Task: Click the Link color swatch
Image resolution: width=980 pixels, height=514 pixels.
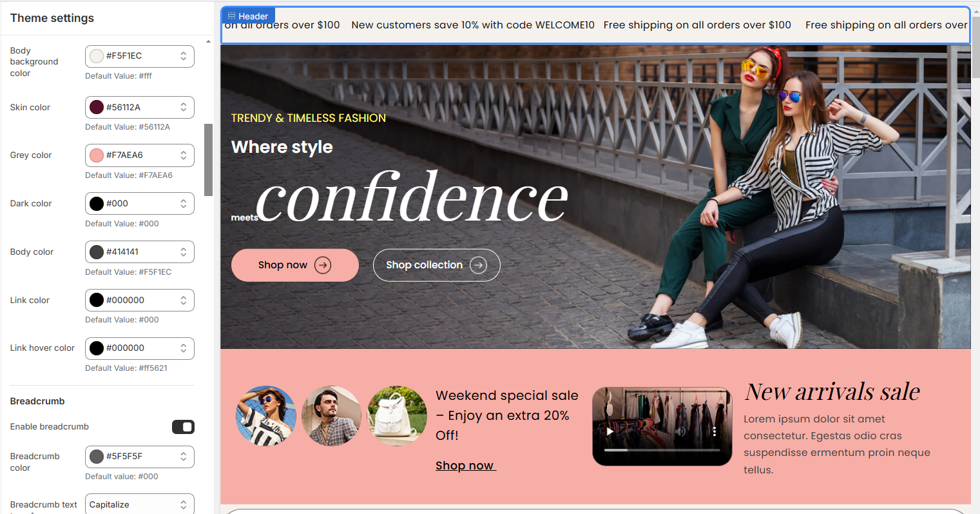Action: coord(97,300)
